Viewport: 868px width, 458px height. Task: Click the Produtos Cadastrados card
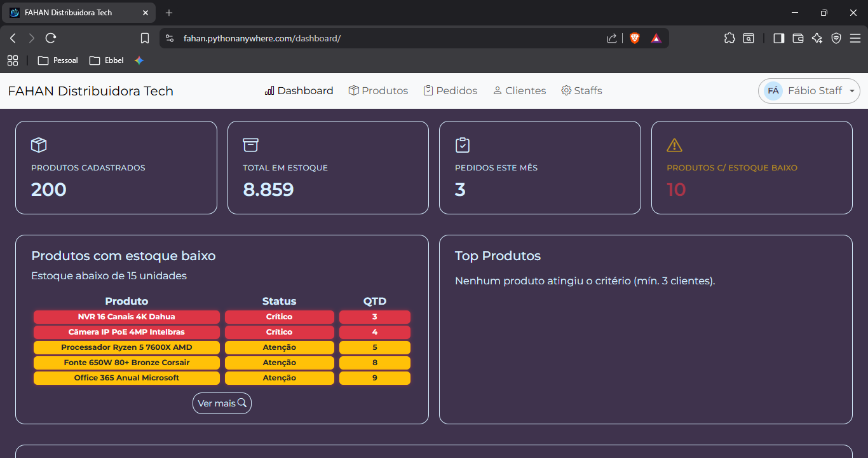[x=116, y=168]
